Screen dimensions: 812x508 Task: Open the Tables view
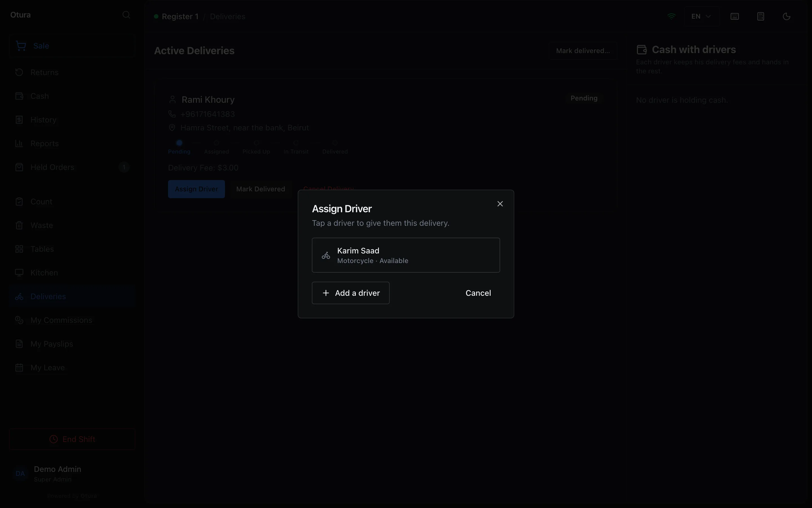coord(72,249)
